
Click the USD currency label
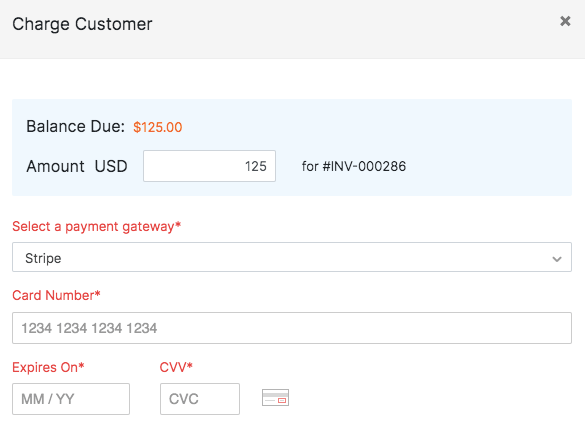tap(111, 166)
